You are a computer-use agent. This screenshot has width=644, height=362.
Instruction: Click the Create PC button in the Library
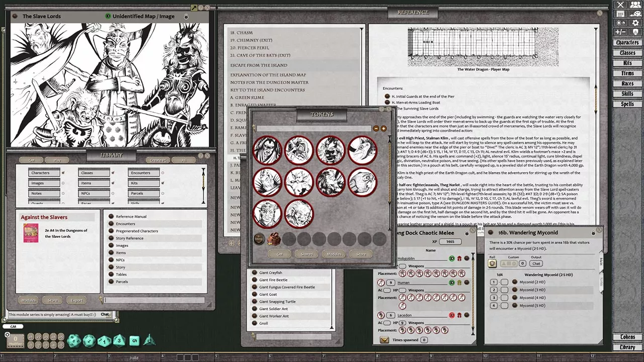pyautogui.click(x=158, y=160)
